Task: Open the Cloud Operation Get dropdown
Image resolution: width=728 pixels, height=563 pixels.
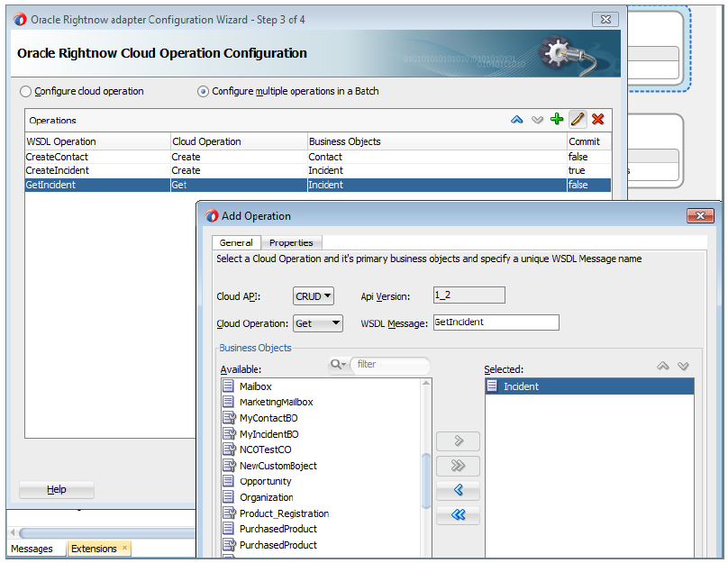Action: (x=318, y=323)
